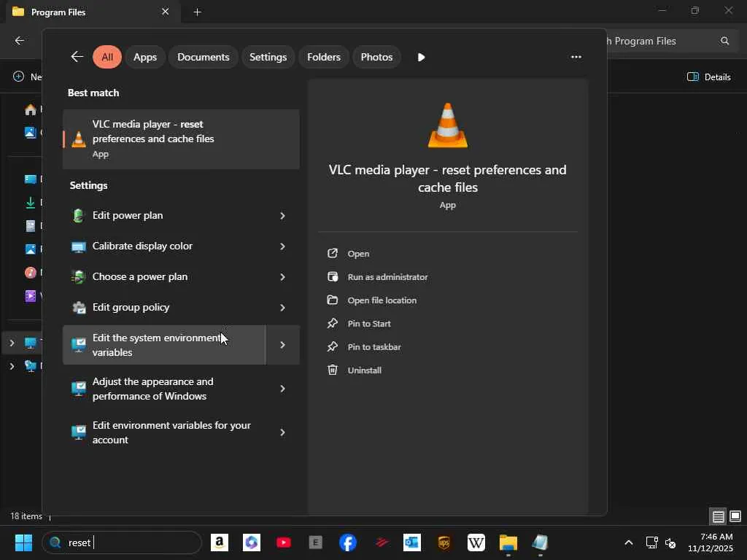Open Choose a power plan

(x=164, y=276)
